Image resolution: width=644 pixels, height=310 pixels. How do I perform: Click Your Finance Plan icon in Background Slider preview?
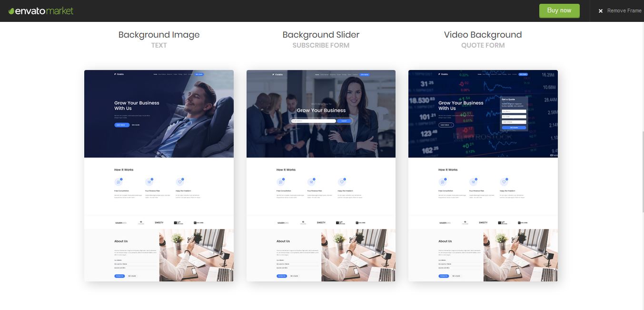pyautogui.click(x=311, y=182)
